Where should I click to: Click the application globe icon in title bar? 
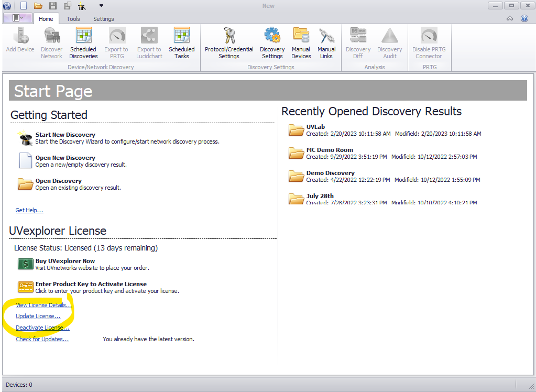pyautogui.click(x=7, y=6)
